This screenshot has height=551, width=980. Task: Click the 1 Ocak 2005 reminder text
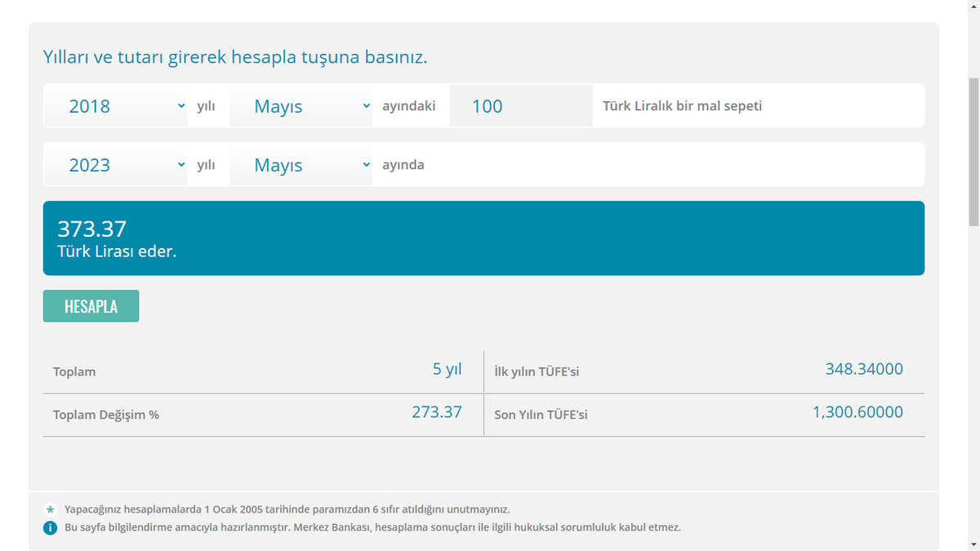point(287,509)
